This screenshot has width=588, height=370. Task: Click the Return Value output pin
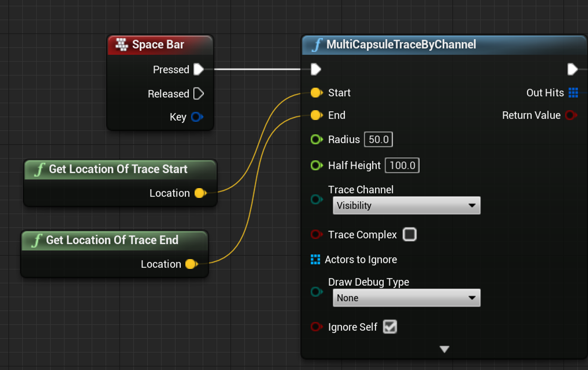(x=571, y=115)
